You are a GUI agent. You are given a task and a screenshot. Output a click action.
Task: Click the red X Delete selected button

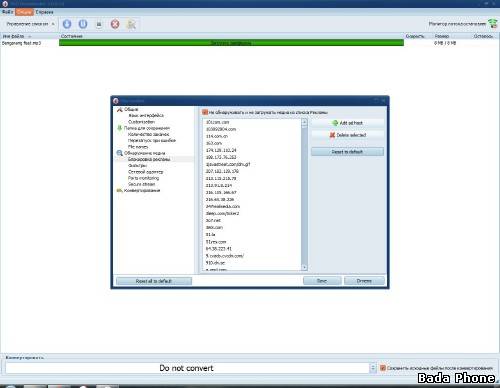pyautogui.click(x=347, y=135)
